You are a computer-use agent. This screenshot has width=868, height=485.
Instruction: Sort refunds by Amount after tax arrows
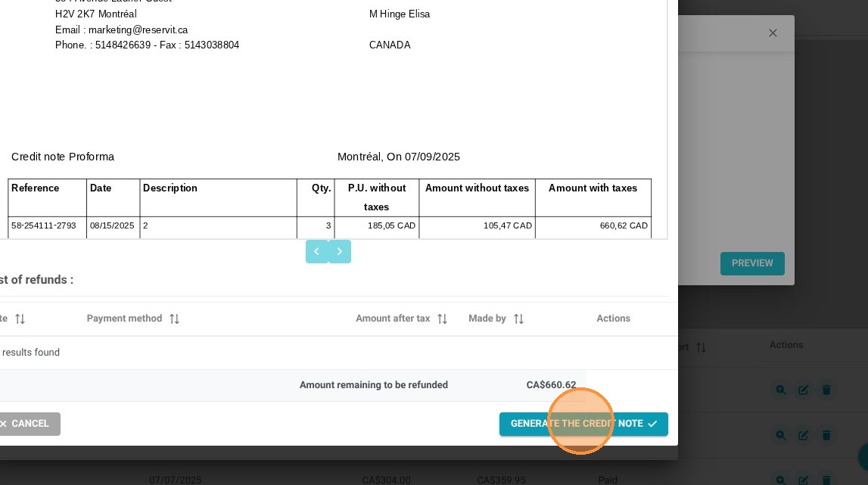pyautogui.click(x=442, y=319)
